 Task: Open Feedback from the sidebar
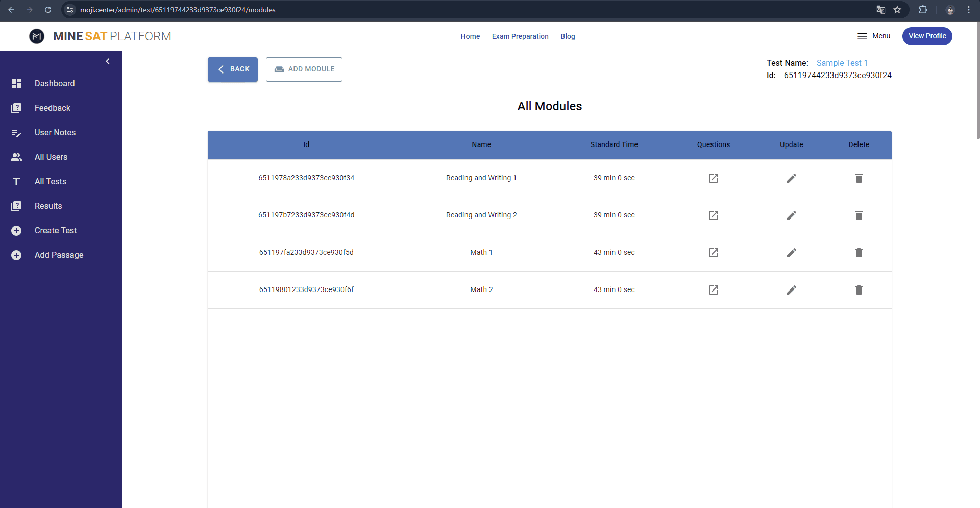point(16,108)
